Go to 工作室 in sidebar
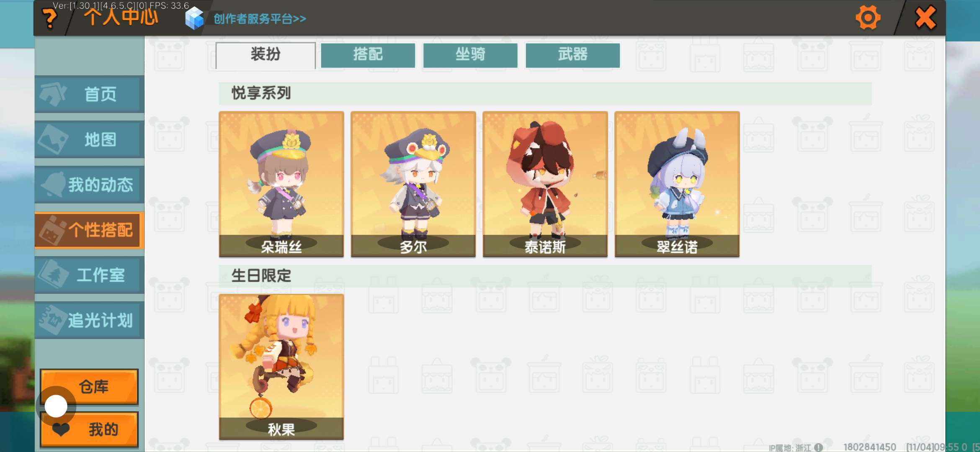 tap(89, 275)
